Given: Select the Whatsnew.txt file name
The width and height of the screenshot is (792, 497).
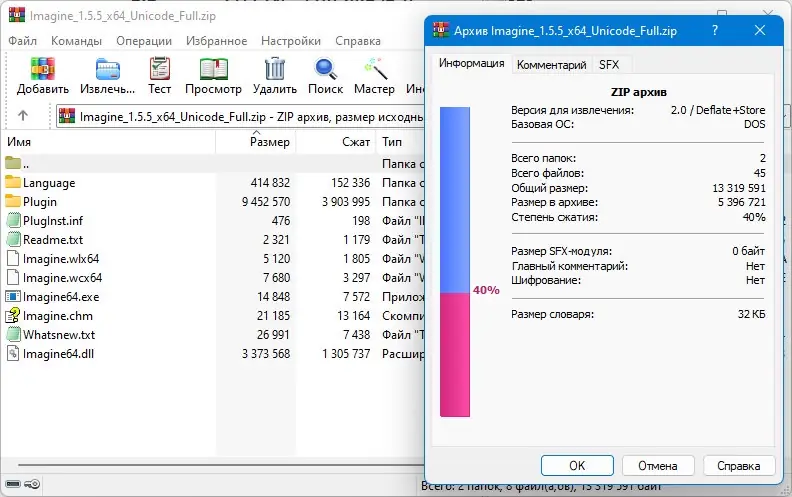Looking at the screenshot, I should point(59,335).
